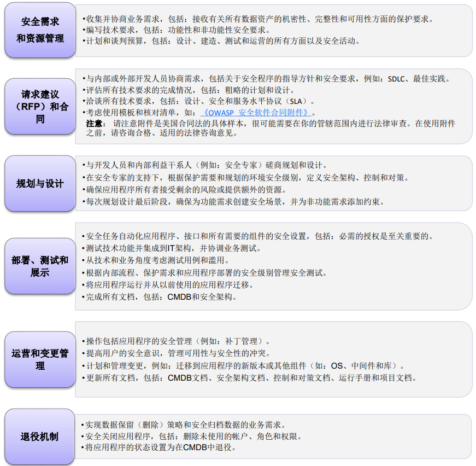Click bullet 评估所有技术要求的完成情况
Image resolution: width=476 pixels, height=466 pixels.
point(189,90)
